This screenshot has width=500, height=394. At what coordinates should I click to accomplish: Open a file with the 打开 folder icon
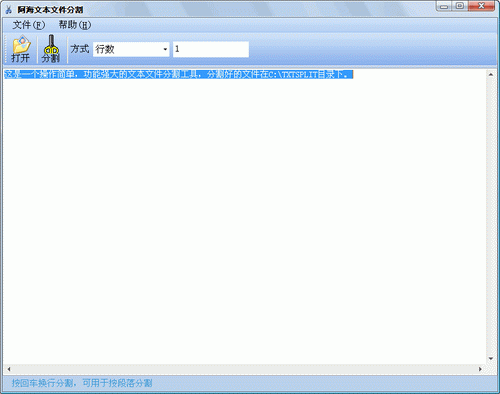pyautogui.click(x=21, y=49)
